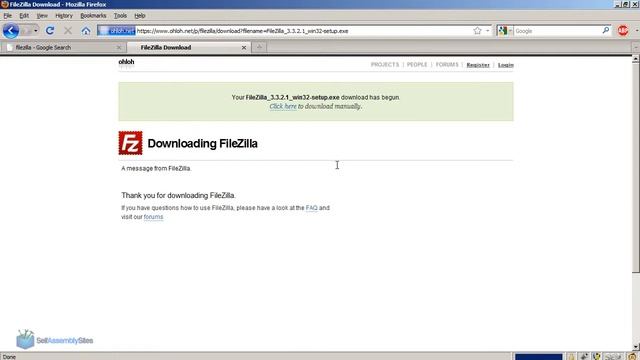Click the ohloh.net site identity badge
Viewport: 640px width, 360px height.
(x=117, y=31)
